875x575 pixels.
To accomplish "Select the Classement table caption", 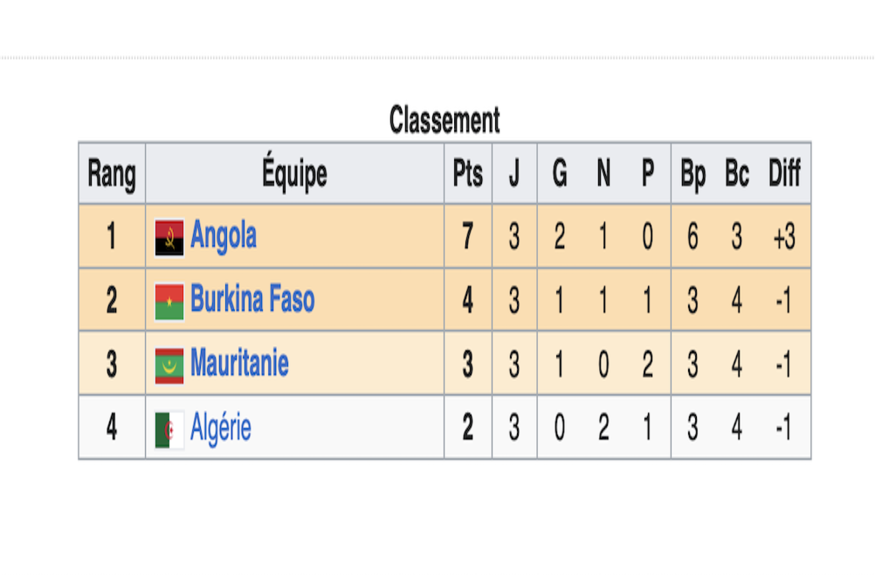I will point(444,120).
